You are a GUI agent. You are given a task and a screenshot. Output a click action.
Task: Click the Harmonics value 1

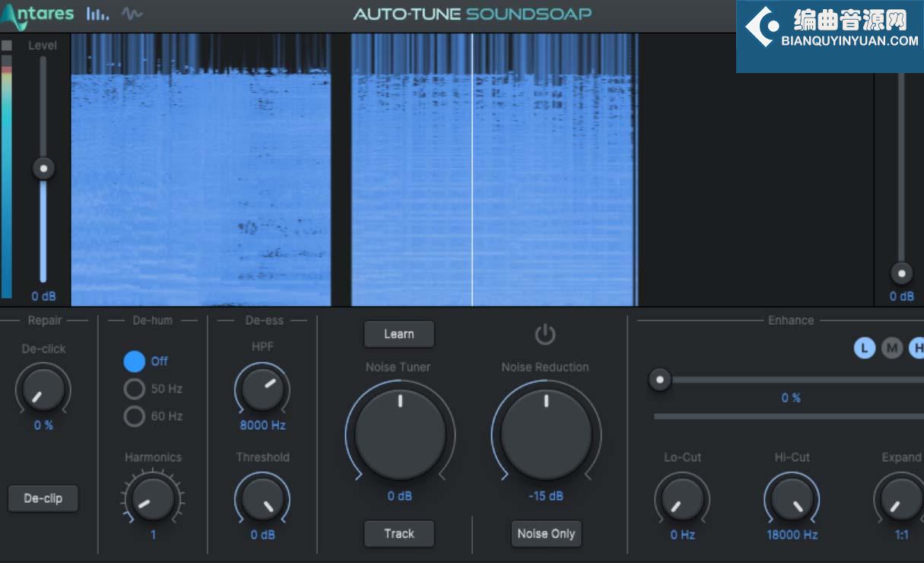click(153, 535)
